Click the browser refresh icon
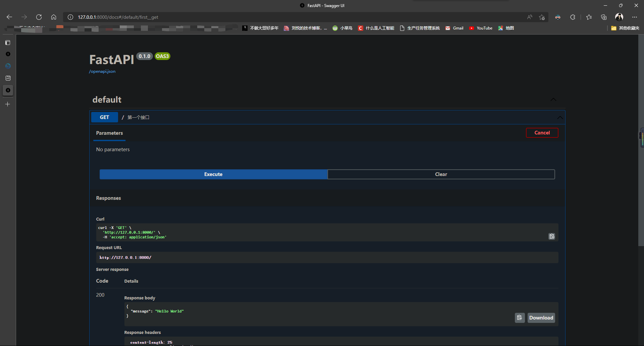Image resolution: width=644 pixels, height=346 pixels. point(39,17)
